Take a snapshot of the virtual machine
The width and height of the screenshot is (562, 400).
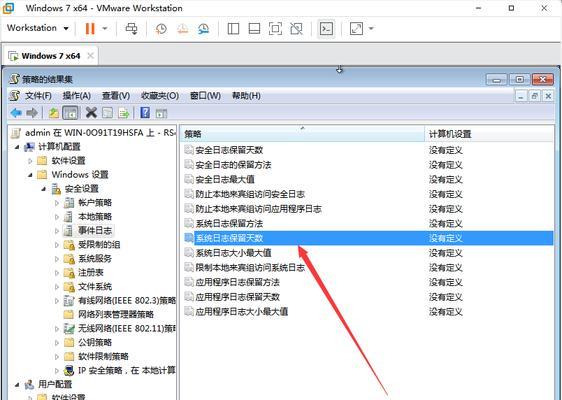(x=161, y=29)
